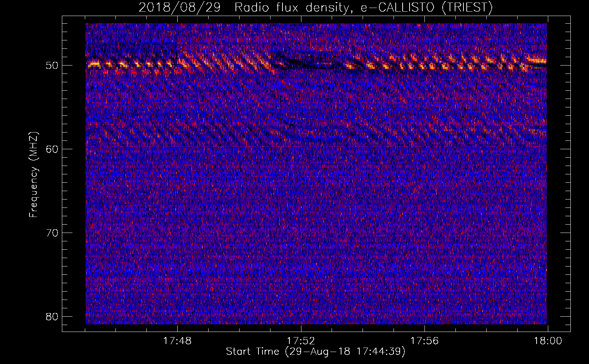Viewport: 589px width, 364px height.
Task: Select the 70 frequency tick label
Action: [x=52, y=233]
